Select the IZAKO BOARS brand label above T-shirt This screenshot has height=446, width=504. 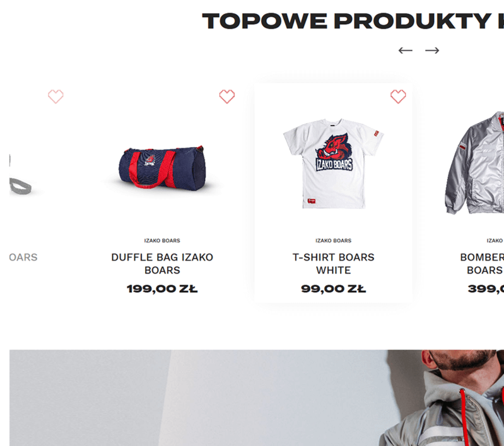(x=333, y=240)
